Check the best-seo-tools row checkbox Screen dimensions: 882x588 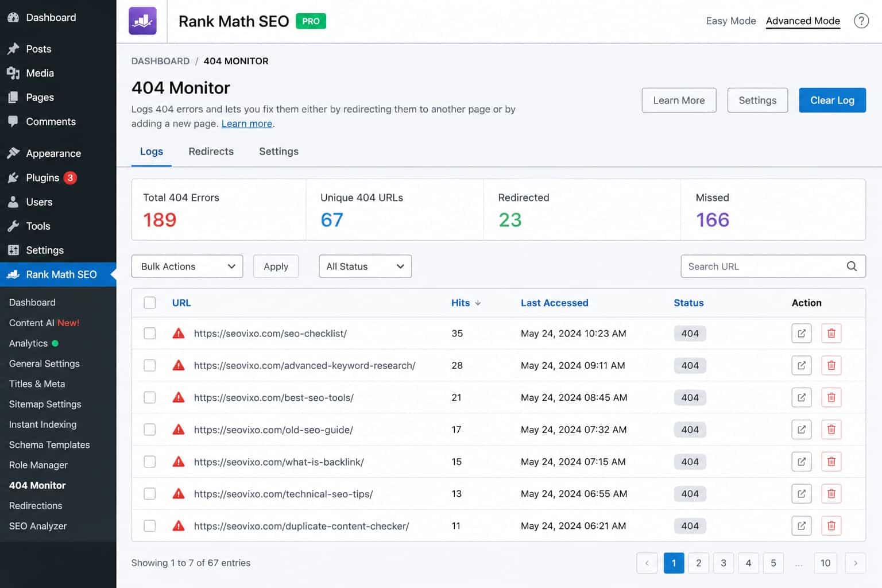click(150, 397)
